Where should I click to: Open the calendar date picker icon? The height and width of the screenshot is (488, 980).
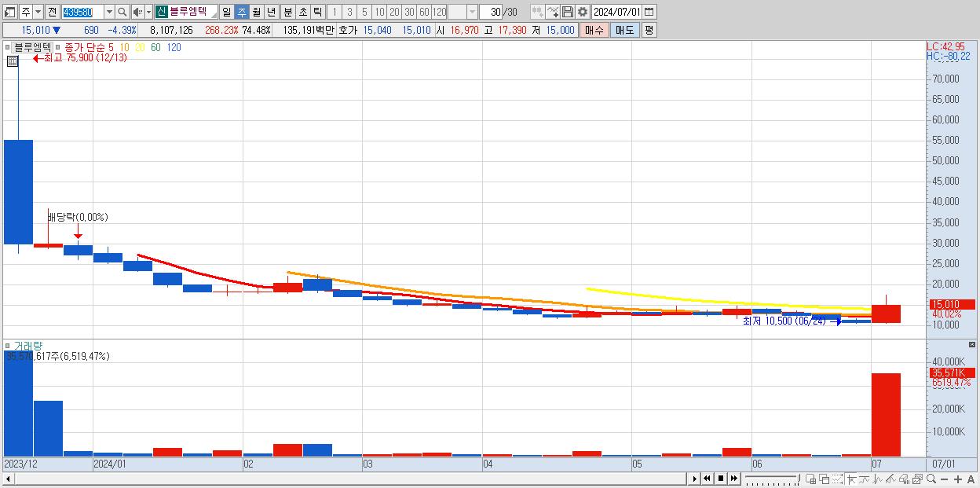tap(650, 12)
